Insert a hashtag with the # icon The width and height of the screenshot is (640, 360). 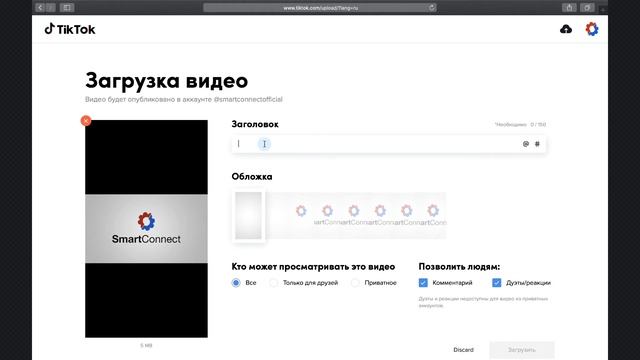(x=537, y=144)
